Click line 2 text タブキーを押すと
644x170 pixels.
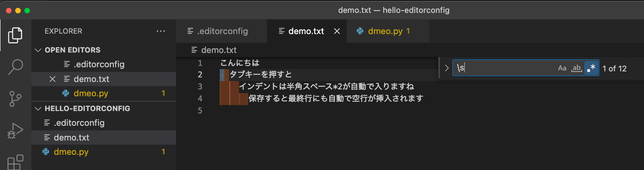click(x=261, y=75)
